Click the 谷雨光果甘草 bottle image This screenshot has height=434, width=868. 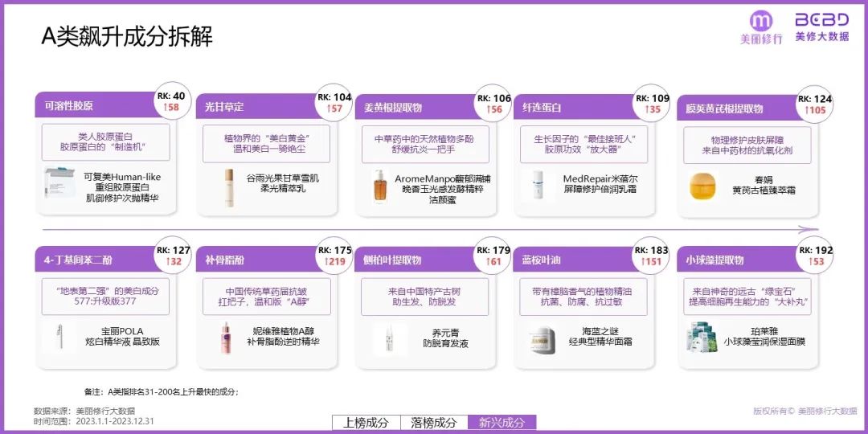(229, 187)
